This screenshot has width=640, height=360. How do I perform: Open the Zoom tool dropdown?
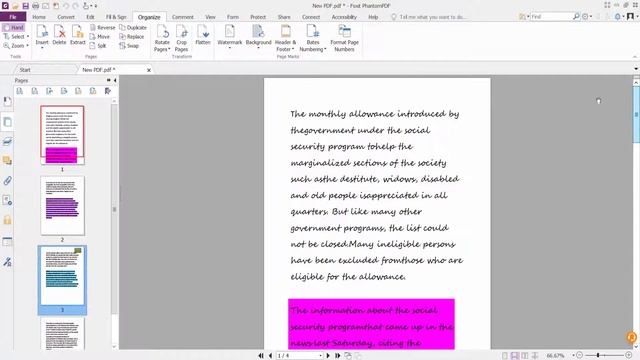pos(27,46)
